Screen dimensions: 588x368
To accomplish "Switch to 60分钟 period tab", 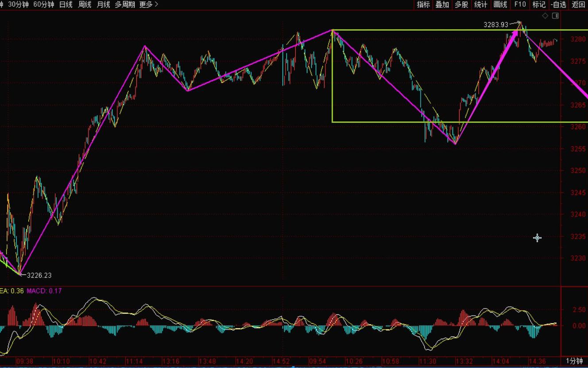I will click(44, 4).
